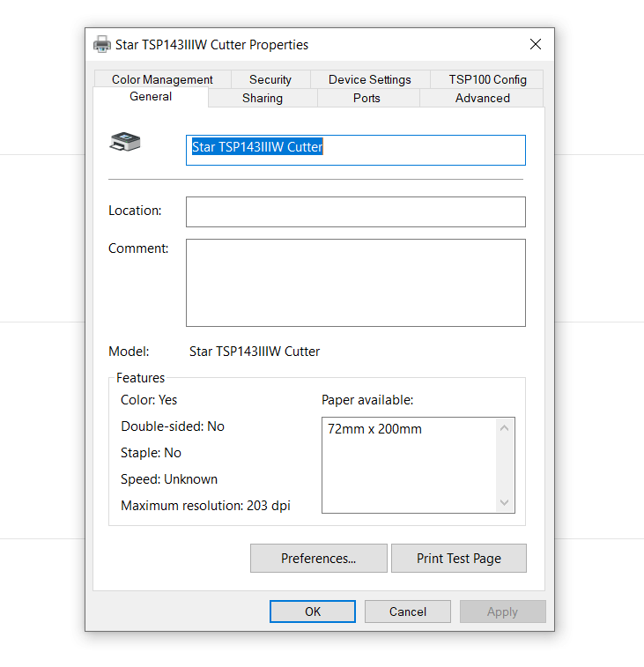Click the paper list scroll up arrow

[x=505, y=428]
